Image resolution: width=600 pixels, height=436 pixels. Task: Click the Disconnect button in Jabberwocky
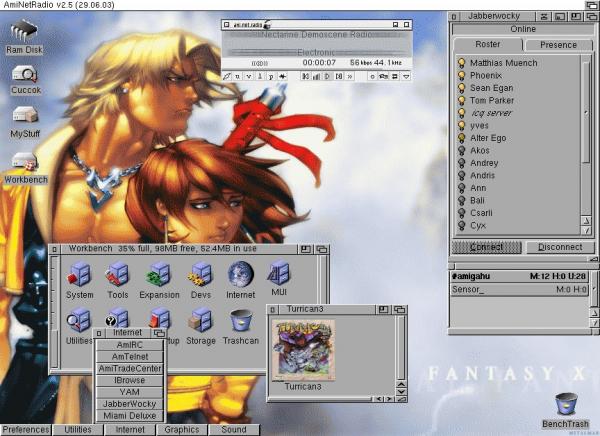pyautogui.click(x=560, y=247)
